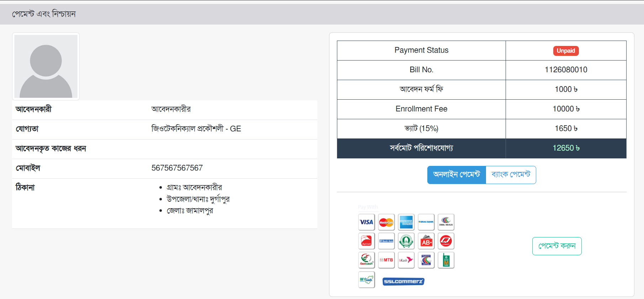Viewport: 644px width, 299px height.
Task: Select the mobile number 567567567567
Action: click(x=177, y=168)
